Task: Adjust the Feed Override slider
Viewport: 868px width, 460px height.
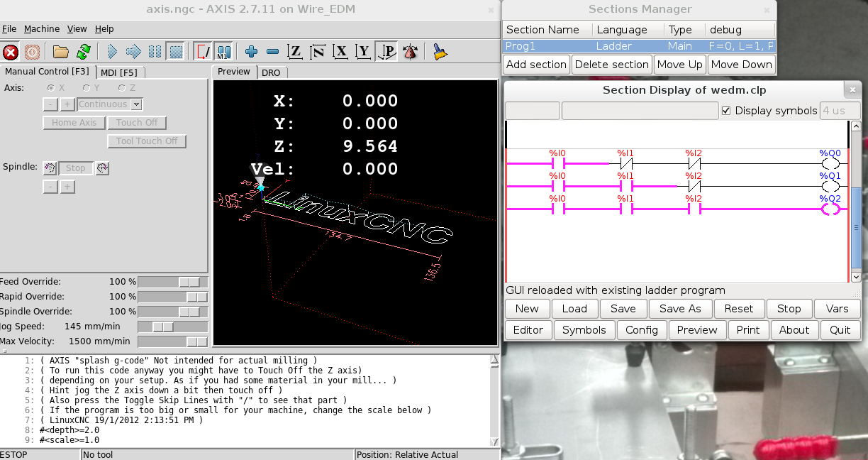Action: (189, 282)
